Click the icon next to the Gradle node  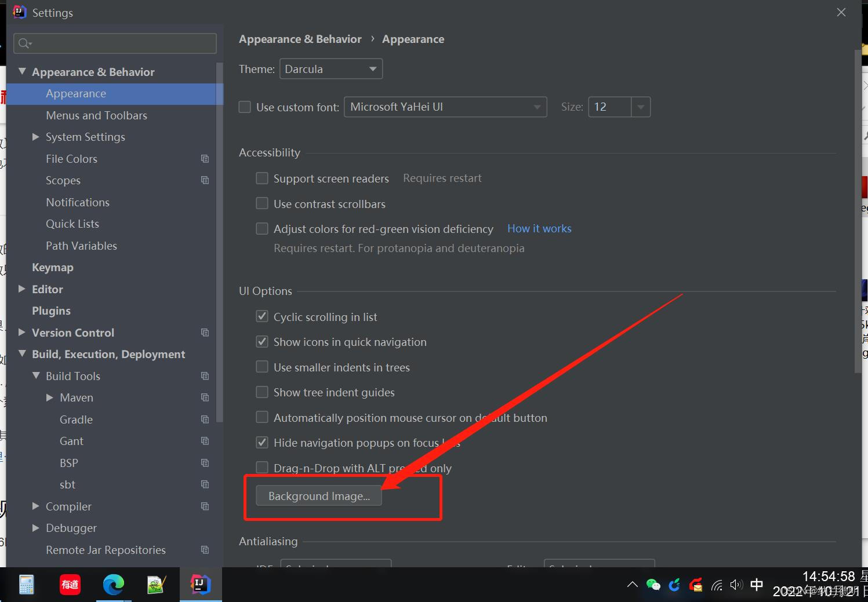coord(205,419)
